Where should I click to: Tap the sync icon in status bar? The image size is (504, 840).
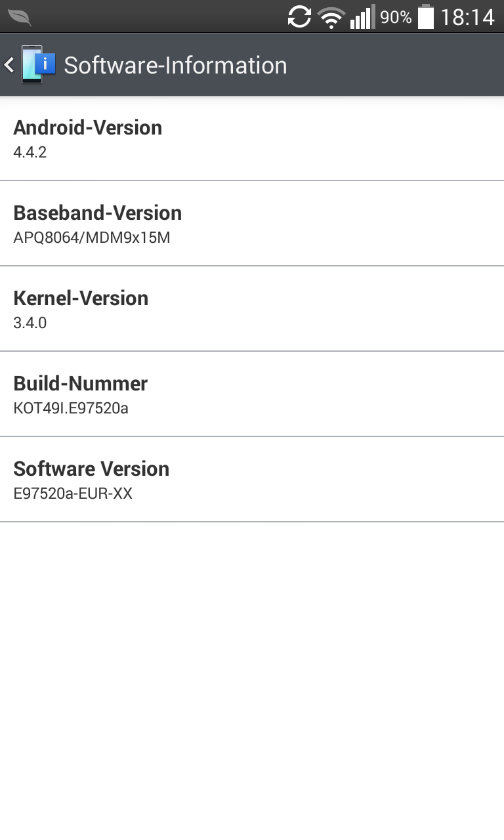point(299,17)
